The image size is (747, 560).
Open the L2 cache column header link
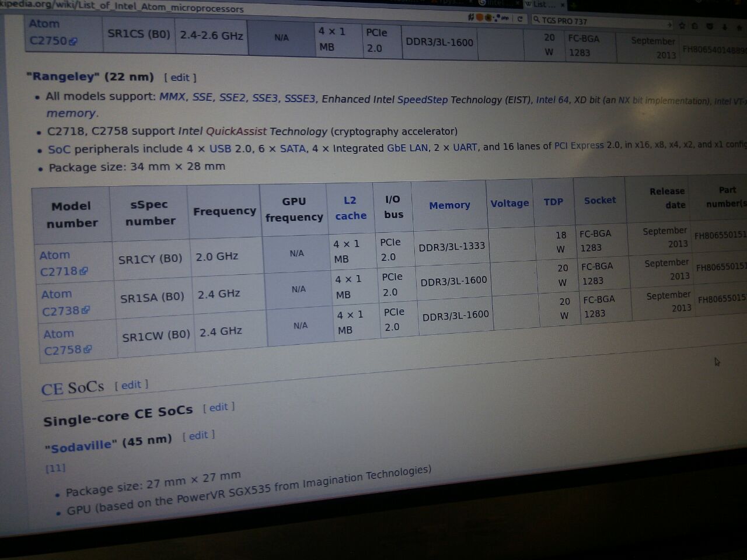[351, 208]
